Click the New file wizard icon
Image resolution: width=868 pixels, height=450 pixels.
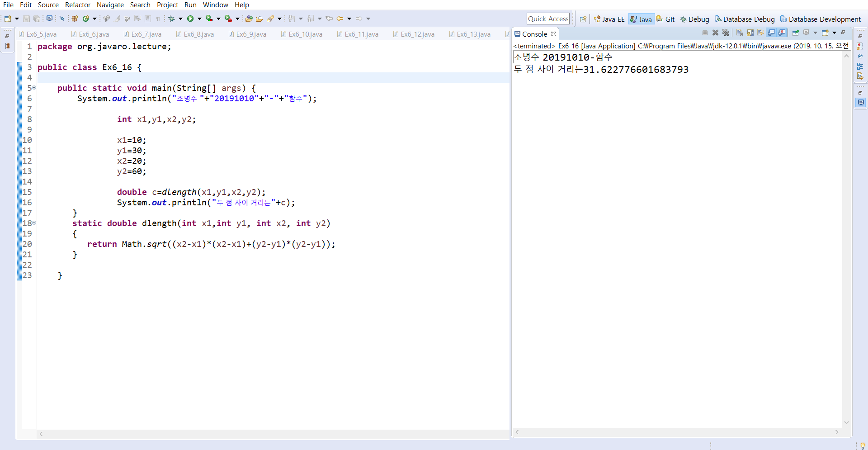[8, 19]
